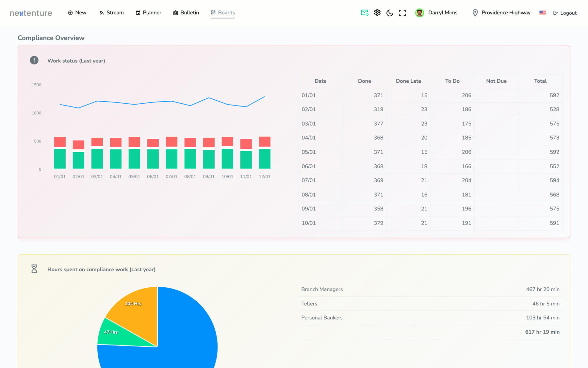
Task: Click the Tellers row label
Action: (309, 304)
